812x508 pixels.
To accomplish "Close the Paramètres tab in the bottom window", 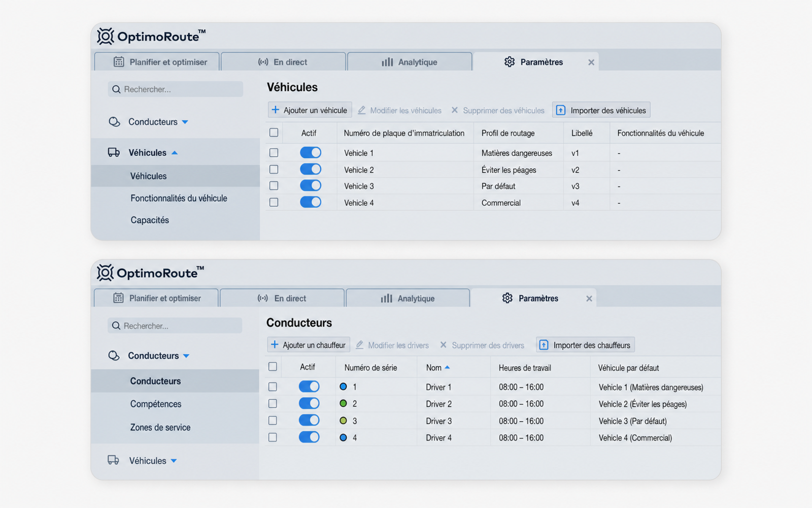I will tap(589, 299).
